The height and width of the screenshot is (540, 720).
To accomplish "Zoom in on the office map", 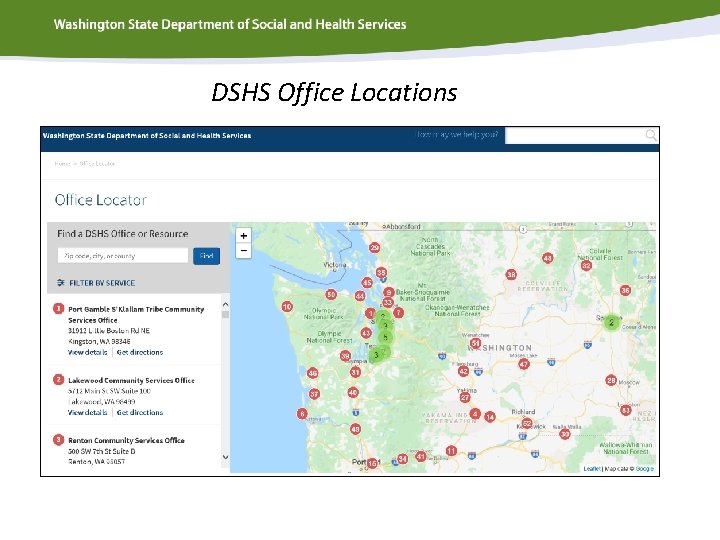I will point(243,236).
